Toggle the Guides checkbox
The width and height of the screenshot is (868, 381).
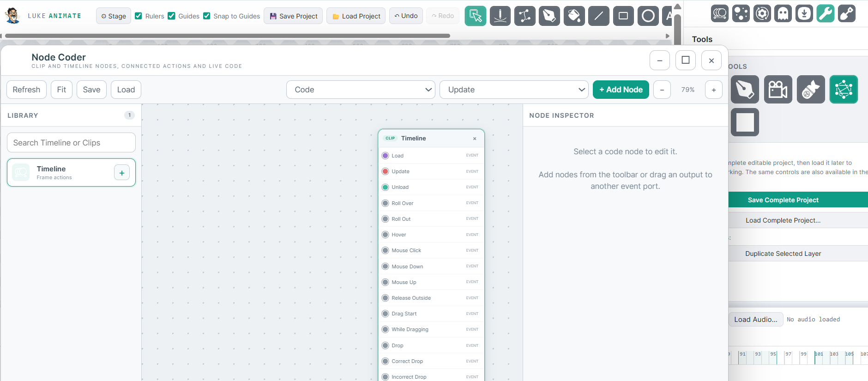tap(171, 16)
